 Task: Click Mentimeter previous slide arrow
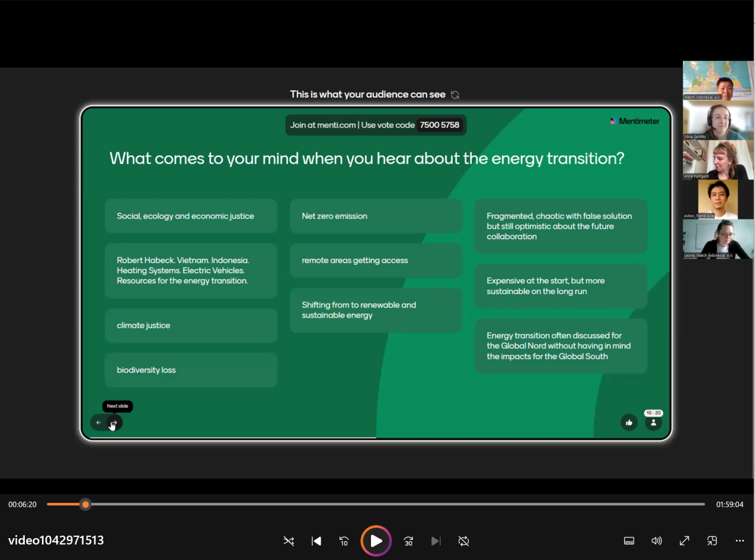pyautogui.click(x=99, y=423)
